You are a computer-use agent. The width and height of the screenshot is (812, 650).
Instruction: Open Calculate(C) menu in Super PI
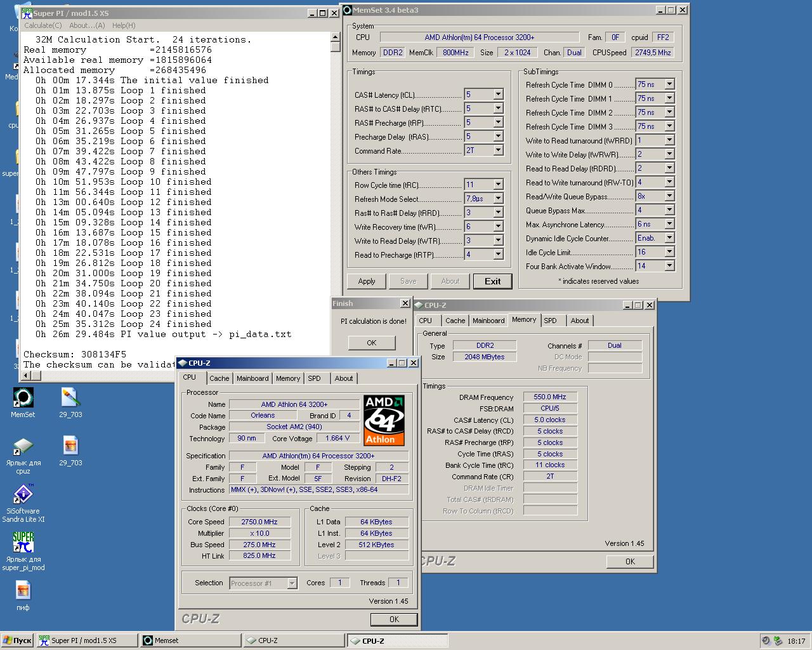point(43,25)
